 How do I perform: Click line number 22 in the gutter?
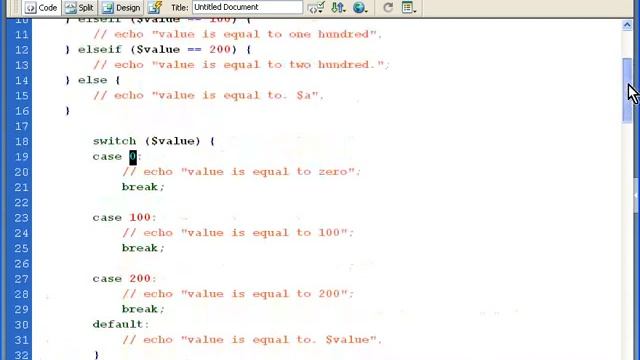[x=22, y=203]
